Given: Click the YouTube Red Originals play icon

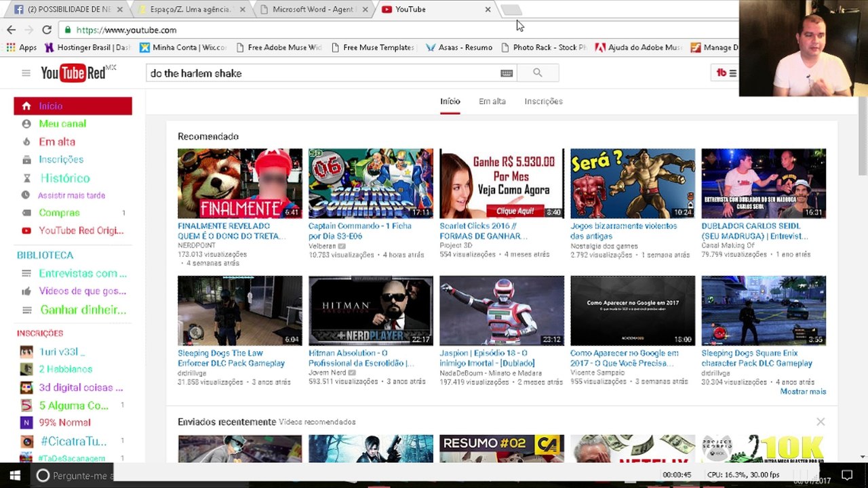Looking at the screenshot, I should (x=26, y=230).
